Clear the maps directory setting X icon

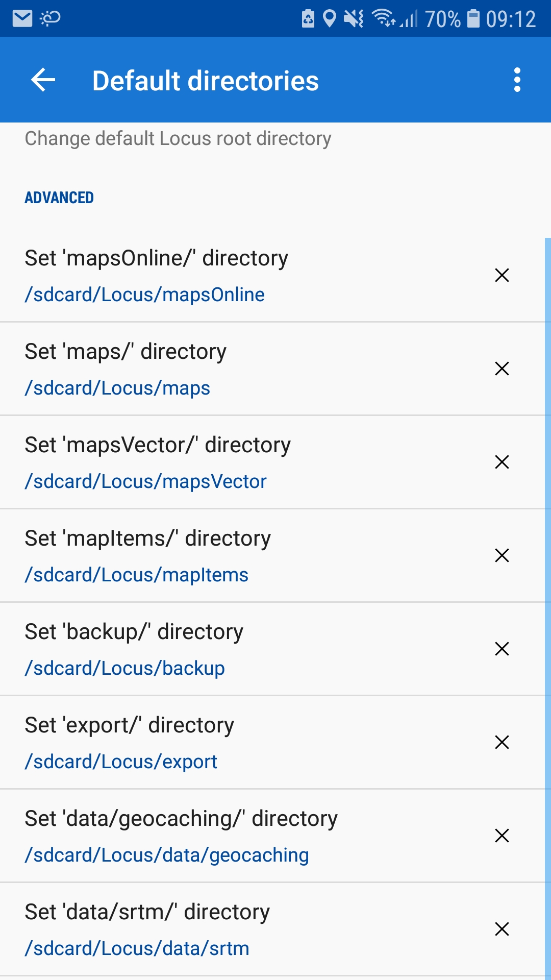[x=502, y=369]
